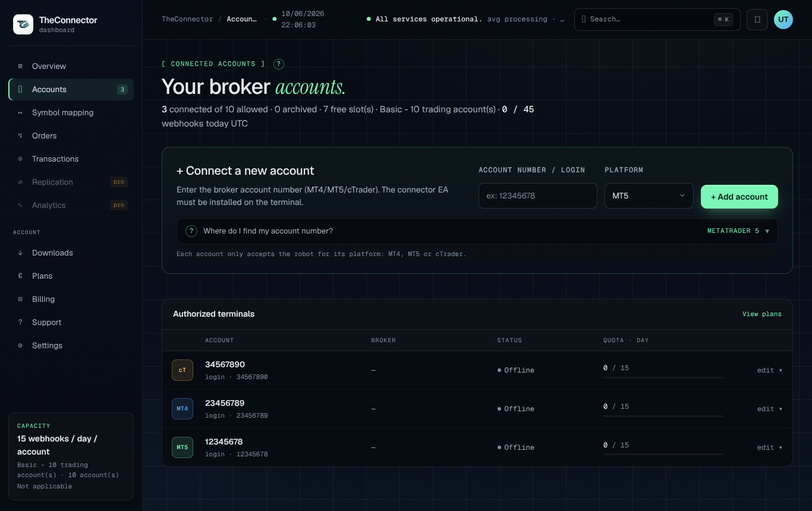Go to the Orders page
Screen dimensions: 812x511
pyautogui.click(x=71, y=135)
